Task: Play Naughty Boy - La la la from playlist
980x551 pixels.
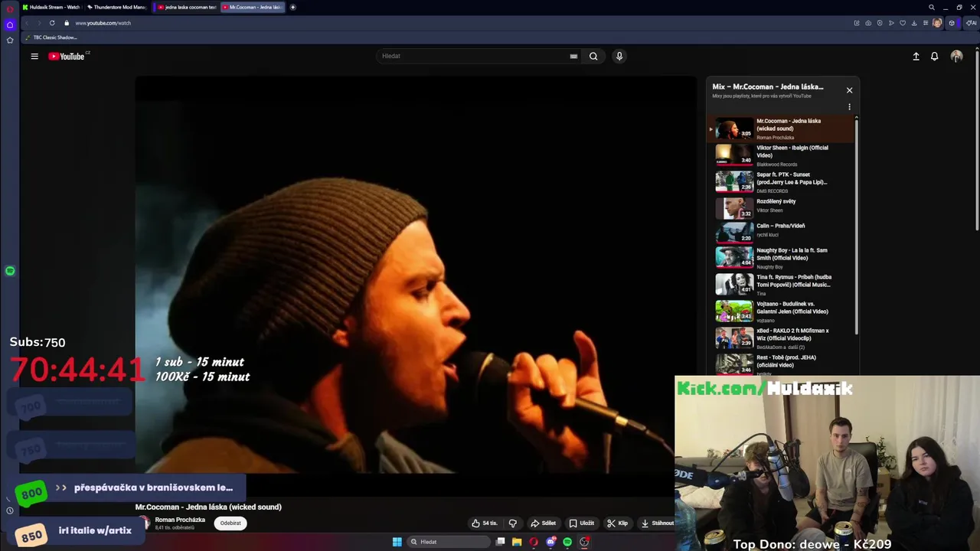Action: [780, 258]
